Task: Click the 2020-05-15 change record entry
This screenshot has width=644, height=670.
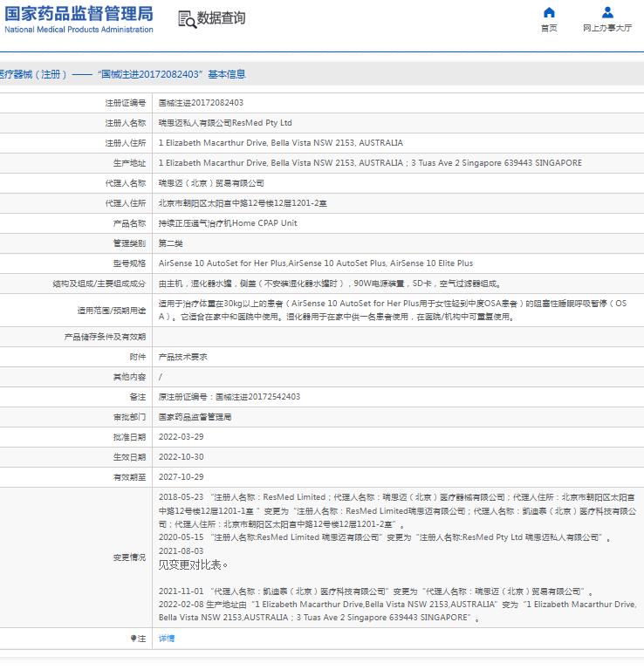Action: point(385,537)
